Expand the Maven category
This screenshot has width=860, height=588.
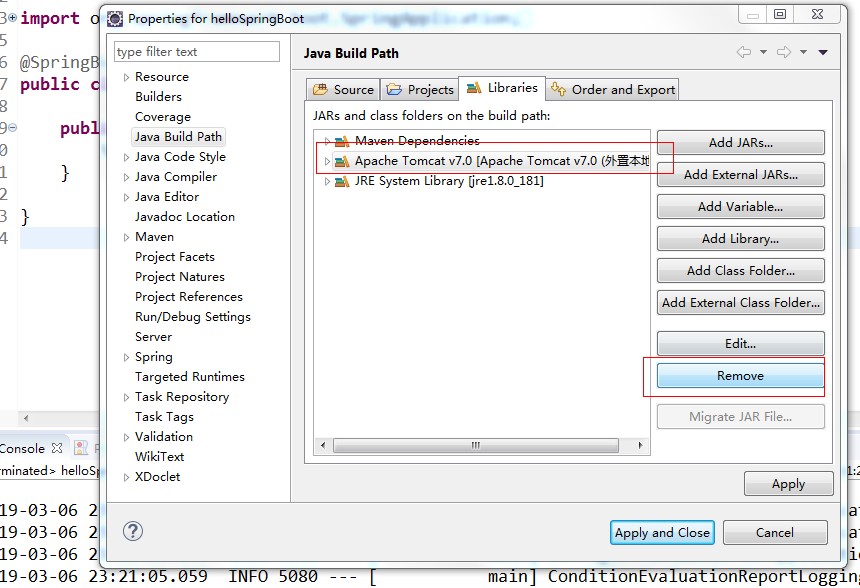coord(126,238)
